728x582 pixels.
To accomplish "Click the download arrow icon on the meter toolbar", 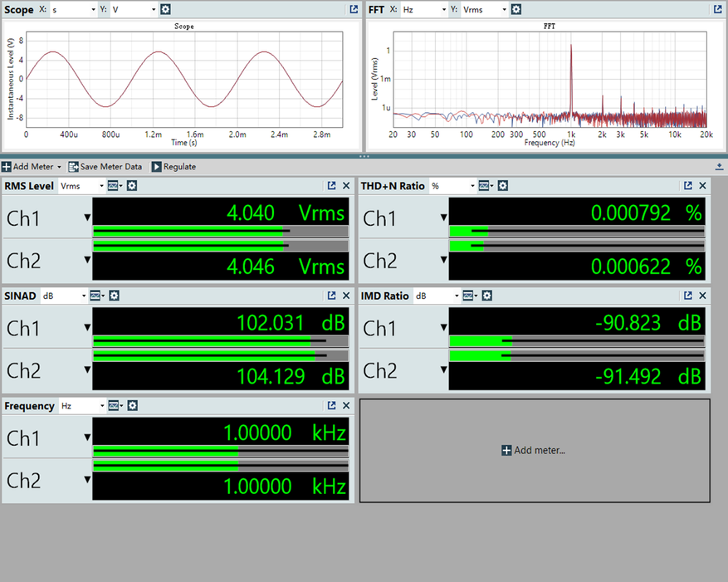I will point(719,167).
